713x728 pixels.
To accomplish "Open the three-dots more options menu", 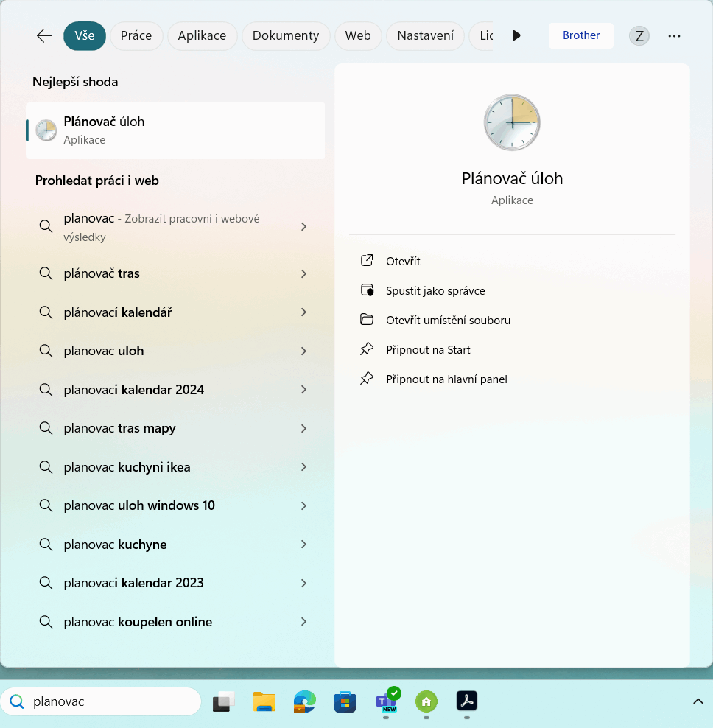I will 674,35.
